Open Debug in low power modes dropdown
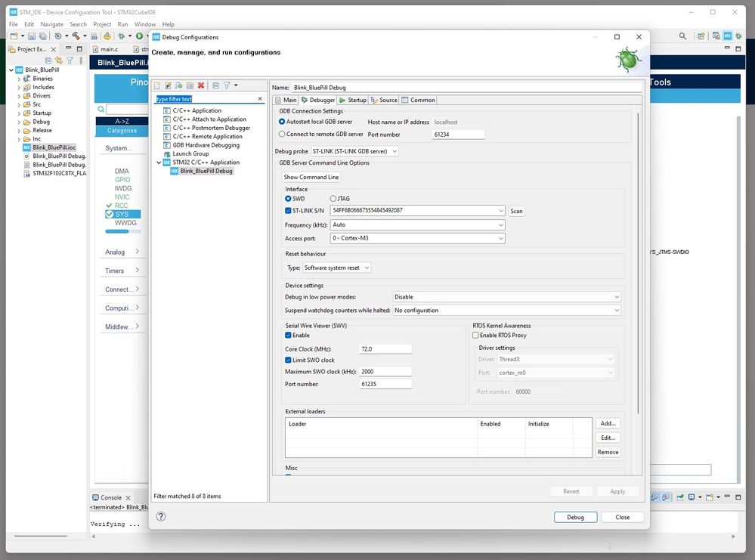This screenshot has height=560, width=755. [x=506, y=297]
